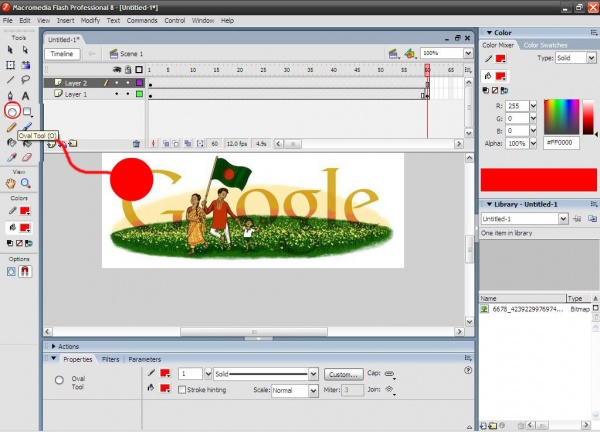
Task: Select the Rectangle tool
Action: click(27, 112)
